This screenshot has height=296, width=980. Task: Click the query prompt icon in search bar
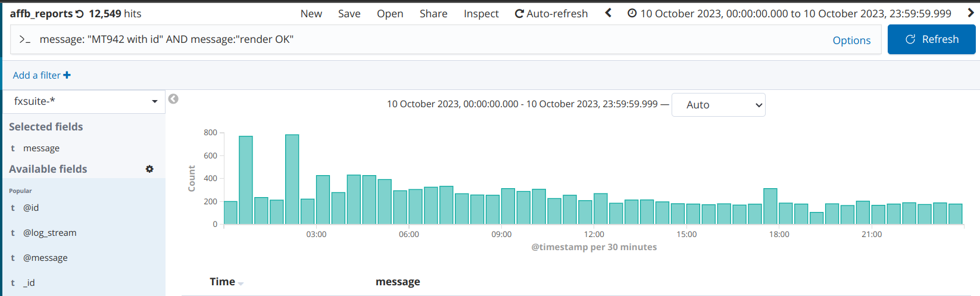coord(25,39)
